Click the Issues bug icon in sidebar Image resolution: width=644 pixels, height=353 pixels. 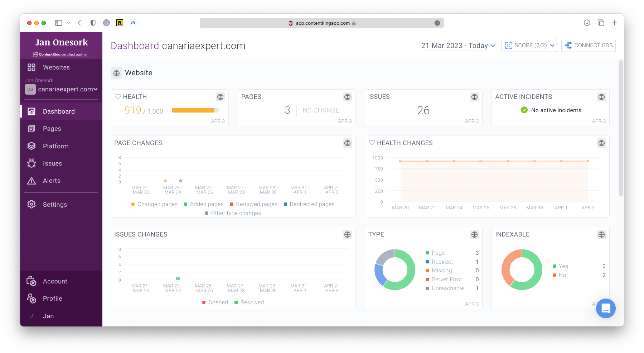click(32, 163)
